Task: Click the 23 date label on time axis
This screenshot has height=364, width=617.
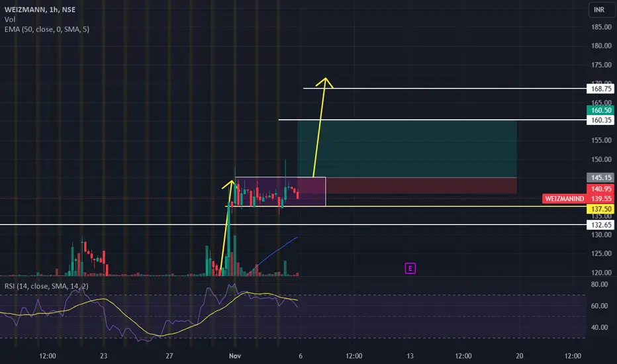Action: tap(103, 356)
